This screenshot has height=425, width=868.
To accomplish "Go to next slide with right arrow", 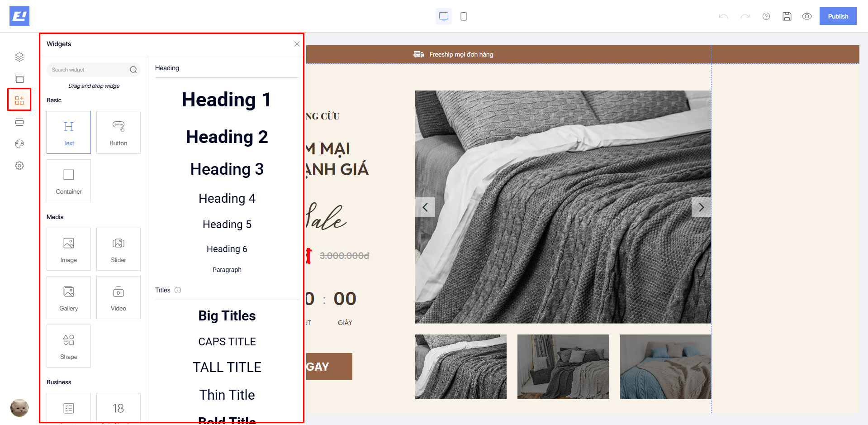I will (701, 207).
